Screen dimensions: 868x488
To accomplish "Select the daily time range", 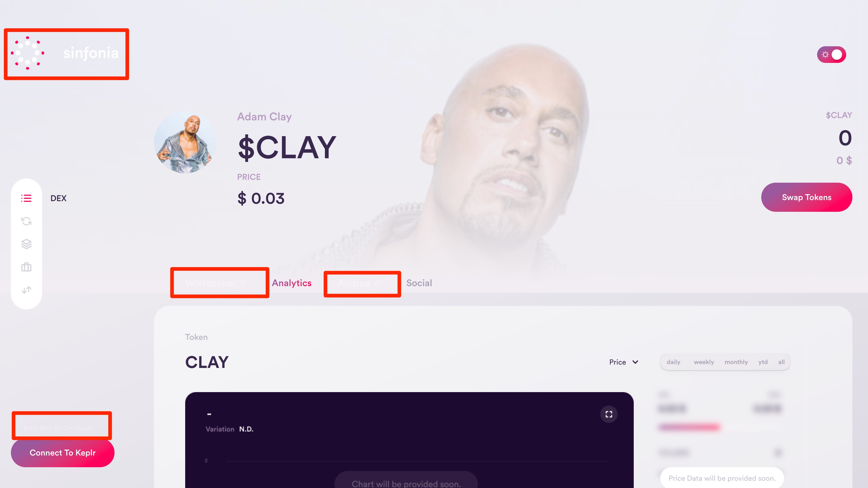I will 673,362.
